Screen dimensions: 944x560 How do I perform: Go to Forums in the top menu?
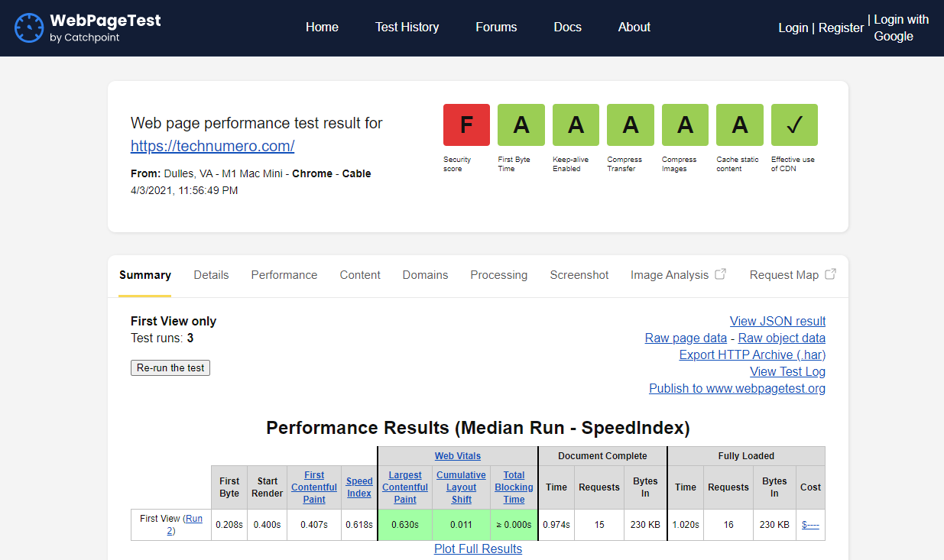[496, 27]
